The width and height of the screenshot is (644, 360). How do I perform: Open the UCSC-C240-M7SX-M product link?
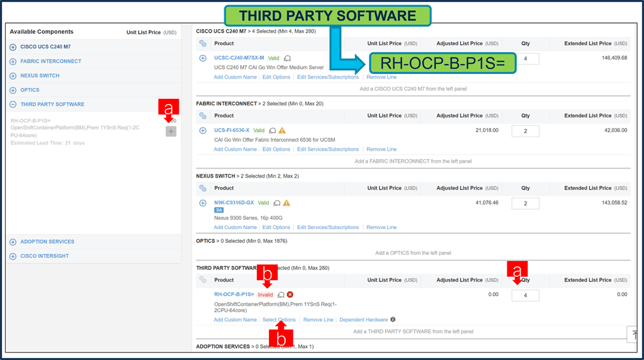pyautogui.click(x=239, y=58)
